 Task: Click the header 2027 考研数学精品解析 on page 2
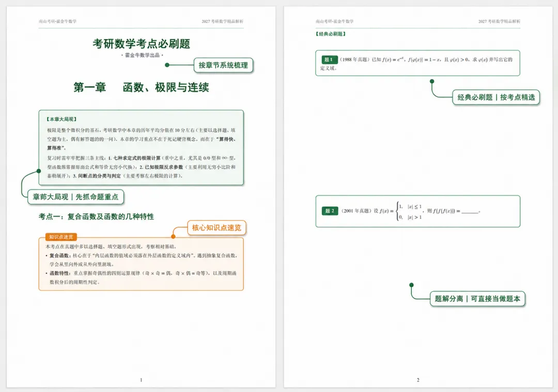click(x=499, y=21)
